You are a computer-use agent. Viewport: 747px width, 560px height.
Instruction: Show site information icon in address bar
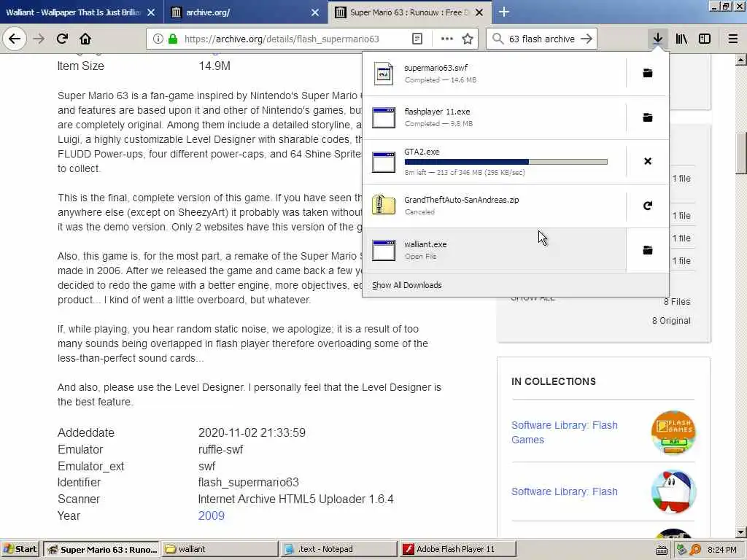[158, 39]
